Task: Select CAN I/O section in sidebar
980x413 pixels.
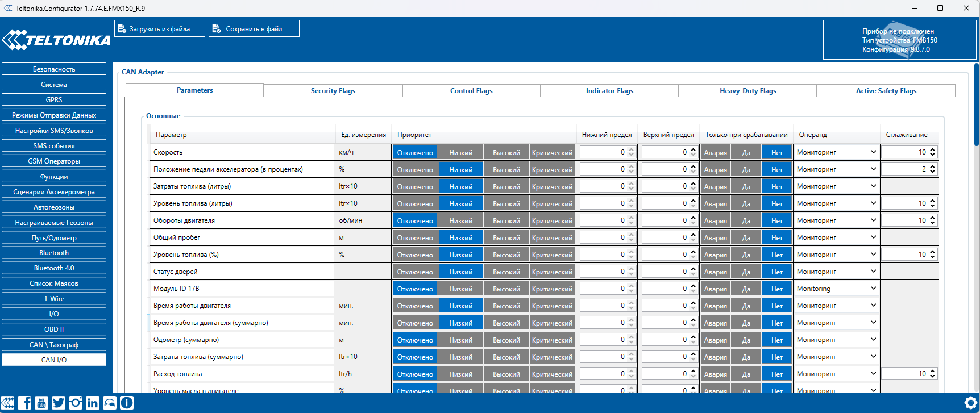Action: [54, 360]
